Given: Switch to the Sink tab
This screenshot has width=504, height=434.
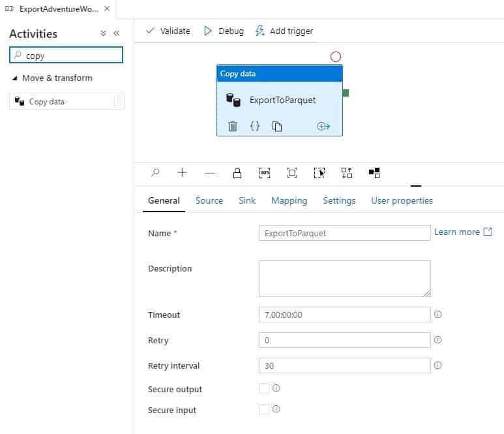Looking at the screenshot, I should point(247,201).
